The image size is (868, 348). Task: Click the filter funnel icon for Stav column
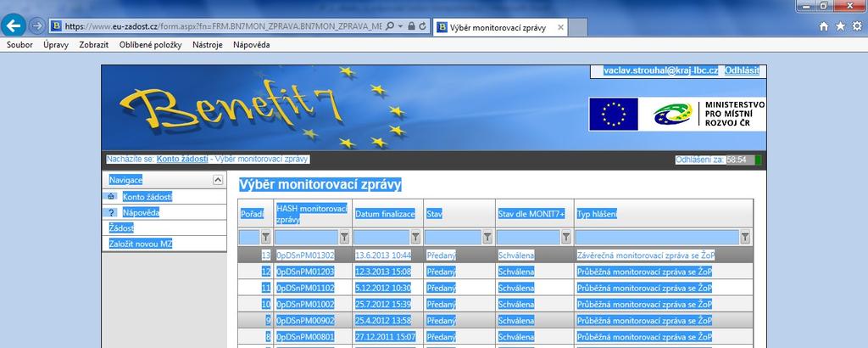pos(487,237)
